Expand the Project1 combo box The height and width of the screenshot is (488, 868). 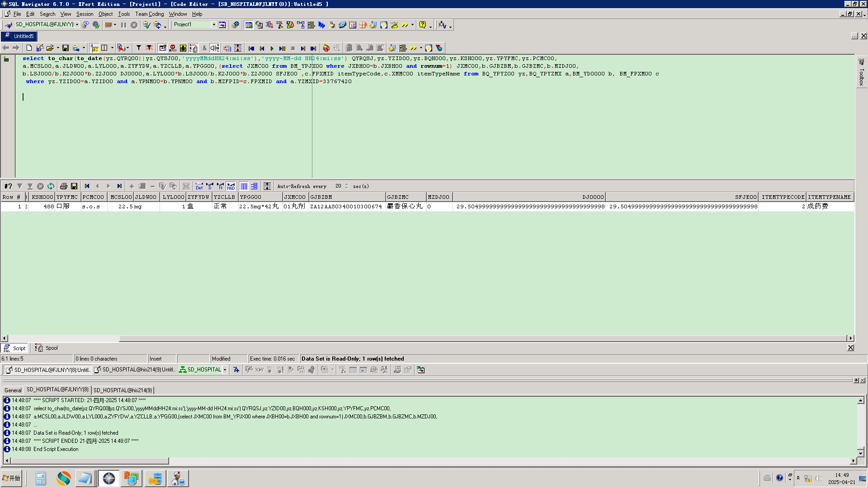(214, 25)
